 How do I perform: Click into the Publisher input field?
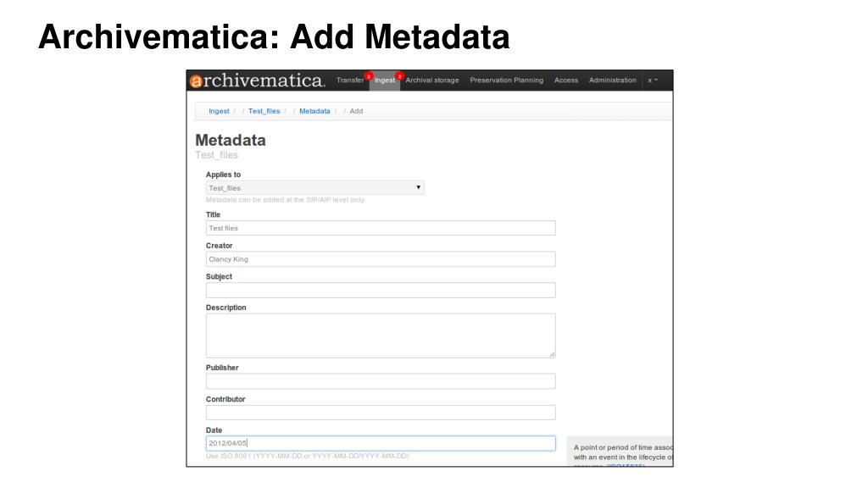click(x=381, y=380)
